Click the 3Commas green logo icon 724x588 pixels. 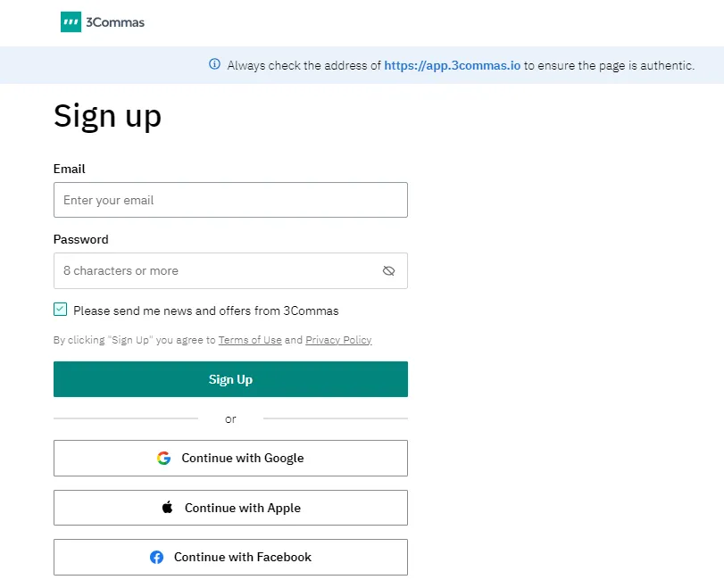pos(71,21)
